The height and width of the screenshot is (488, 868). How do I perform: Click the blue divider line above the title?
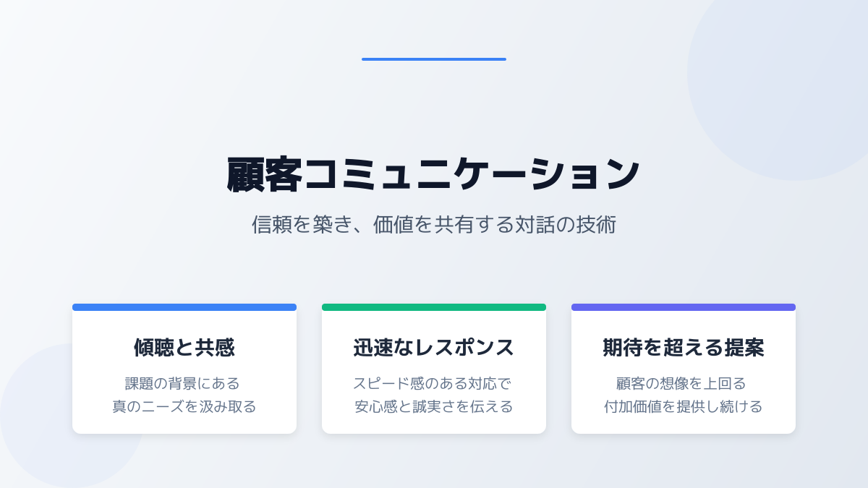click(434, 59)
